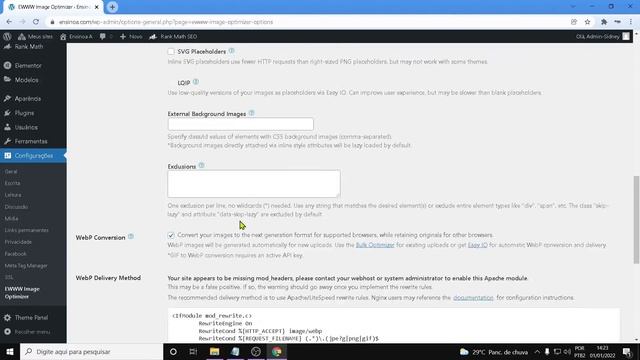Click the Exclusions help icon
This screenshot has width=640, height=360.
(201, 166)
